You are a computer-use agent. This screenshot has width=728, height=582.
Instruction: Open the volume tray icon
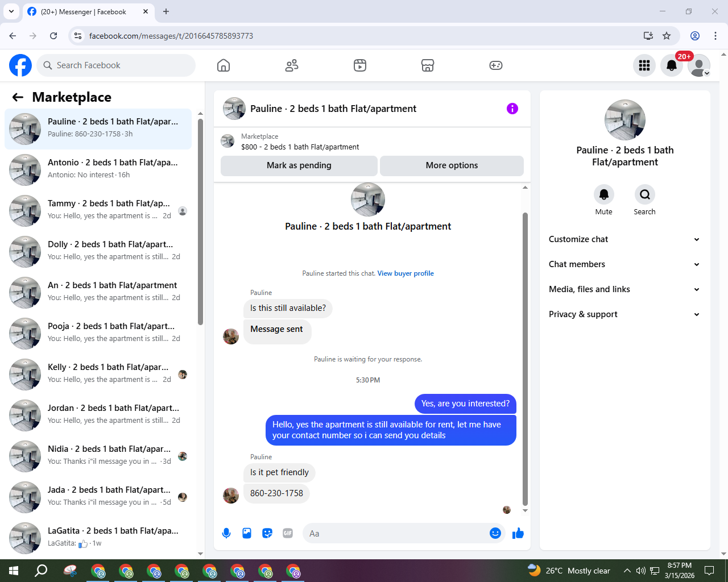point(641,571)
